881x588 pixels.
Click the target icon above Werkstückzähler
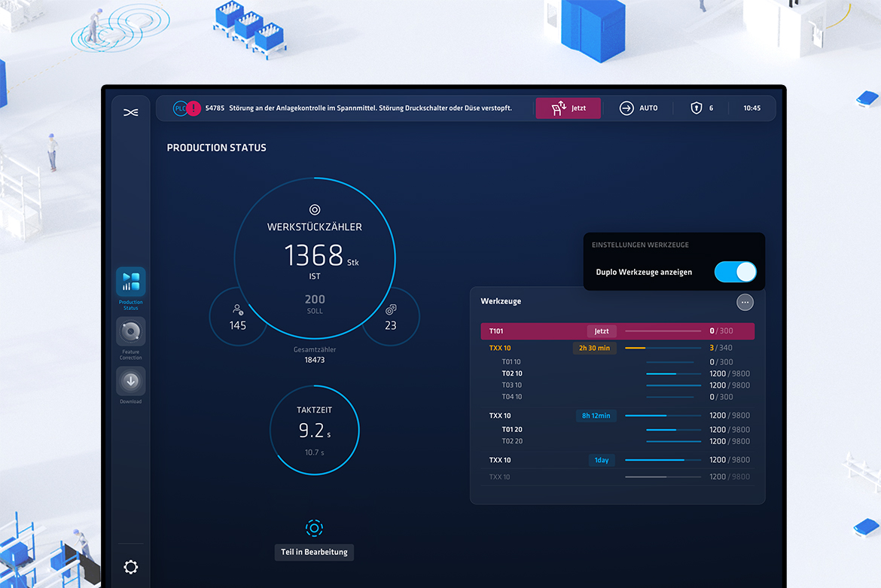coord(314,209)
